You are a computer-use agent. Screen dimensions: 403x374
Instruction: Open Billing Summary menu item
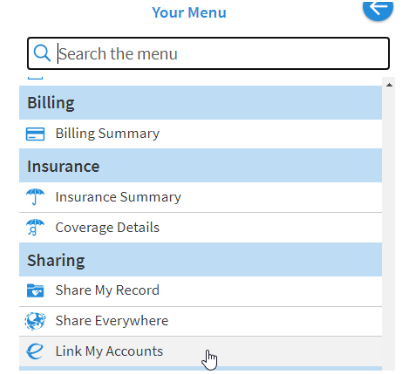click(200, 134)
